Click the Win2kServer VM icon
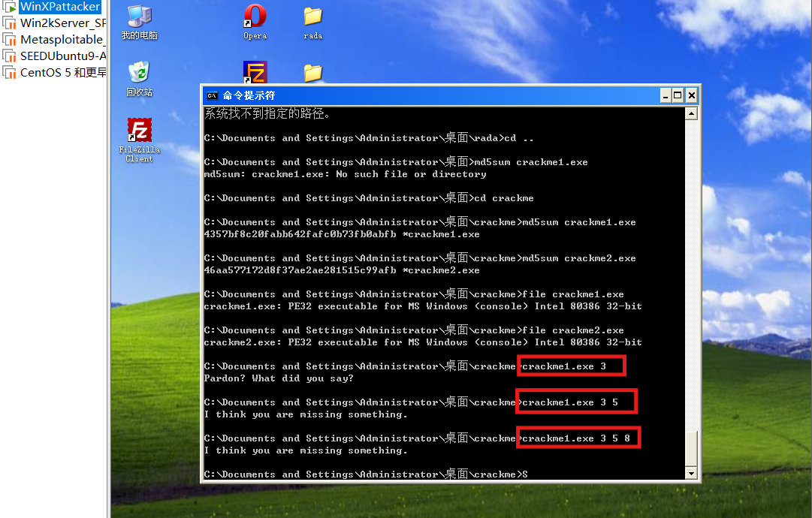This screenshot has width=812, height=518. (9, 23)
